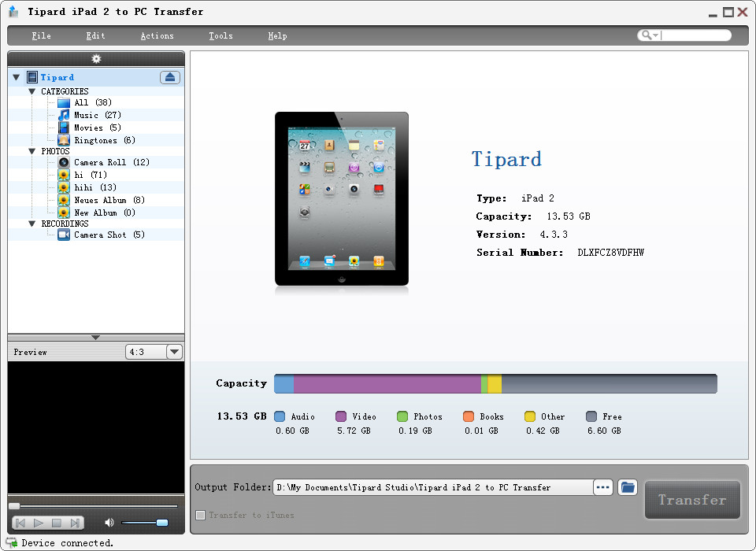This screenshot has width=756, height=551.
Task: Open the Help menu
Action: (x=277, y=35)
